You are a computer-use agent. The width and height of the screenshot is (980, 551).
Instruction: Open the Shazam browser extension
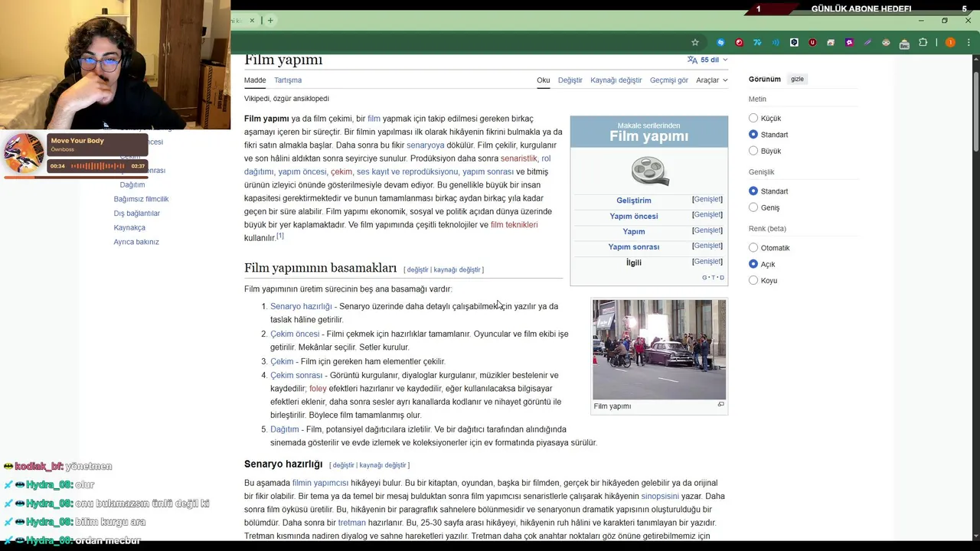[x=720, y=43]
